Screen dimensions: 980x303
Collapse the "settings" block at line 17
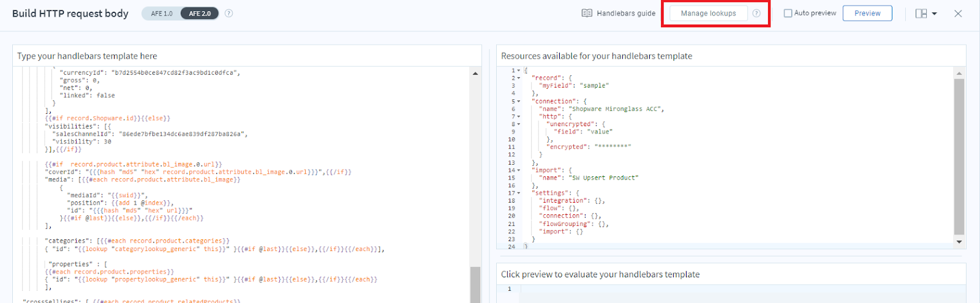click(519, 193)
